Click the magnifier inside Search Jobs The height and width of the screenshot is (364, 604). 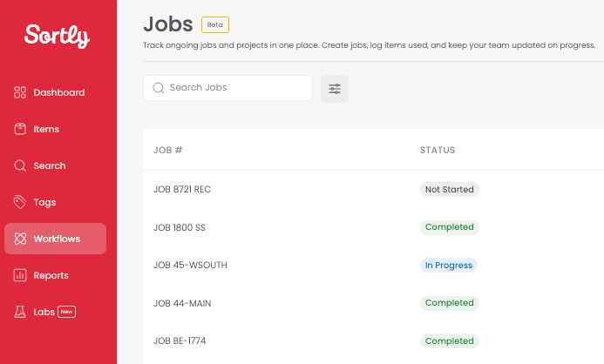click(x=159, y=88)
